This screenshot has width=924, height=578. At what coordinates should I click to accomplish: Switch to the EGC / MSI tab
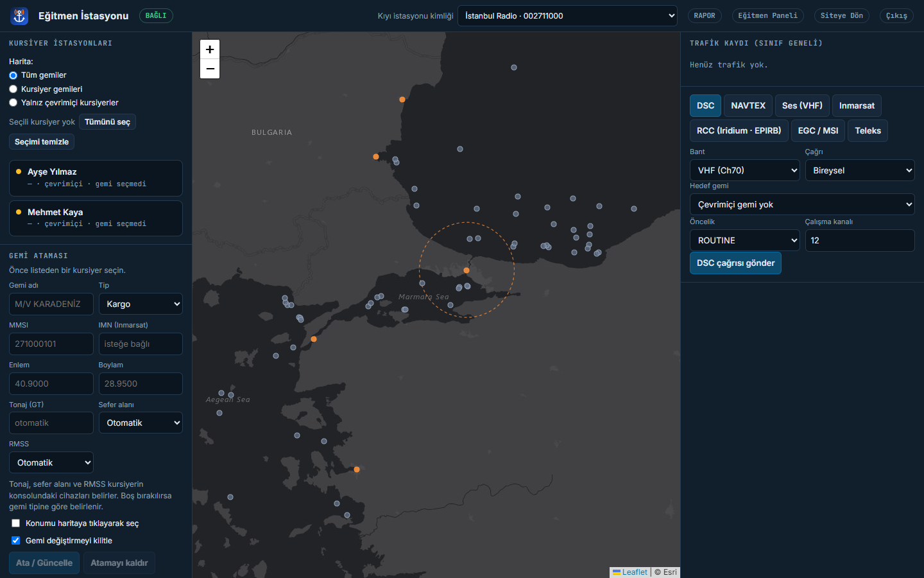818,131
